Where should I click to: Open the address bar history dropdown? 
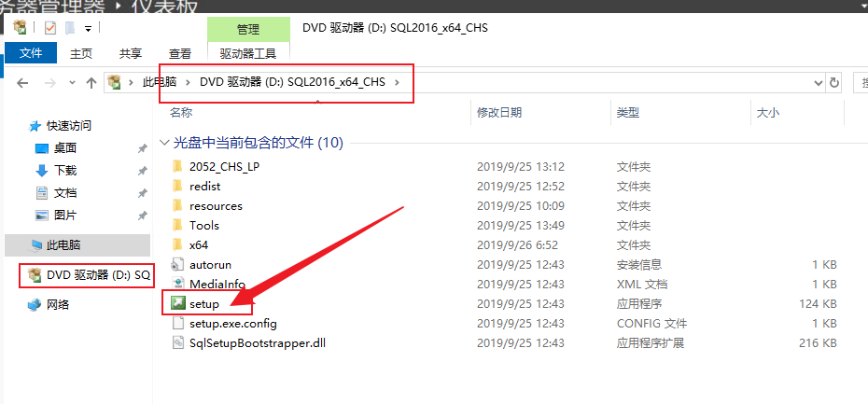coord(819,83)
